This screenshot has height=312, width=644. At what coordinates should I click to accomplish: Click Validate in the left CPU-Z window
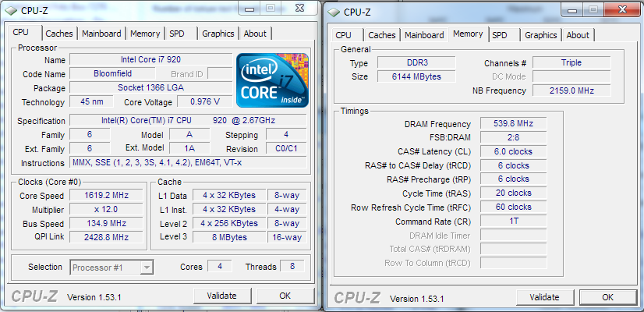221,296
